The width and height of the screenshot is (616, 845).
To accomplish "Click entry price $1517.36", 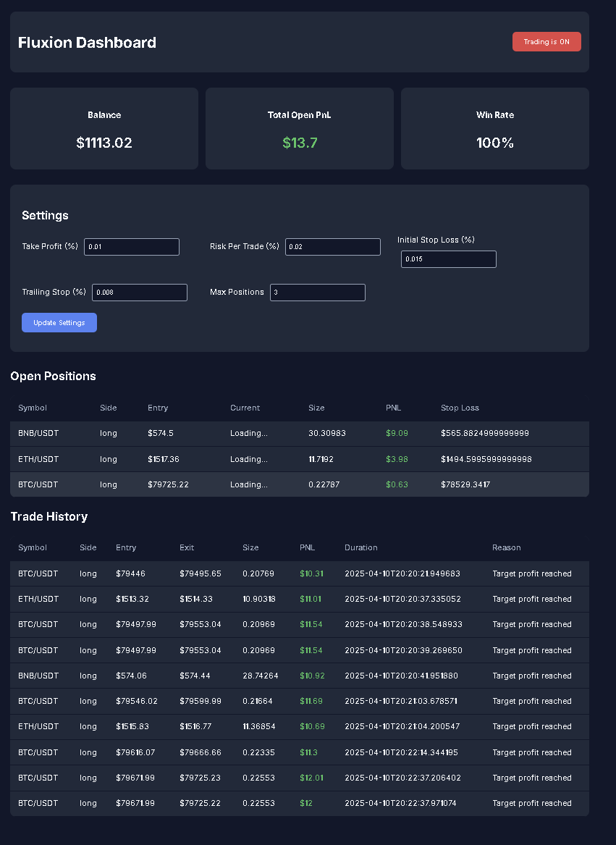I will [164, 458].
